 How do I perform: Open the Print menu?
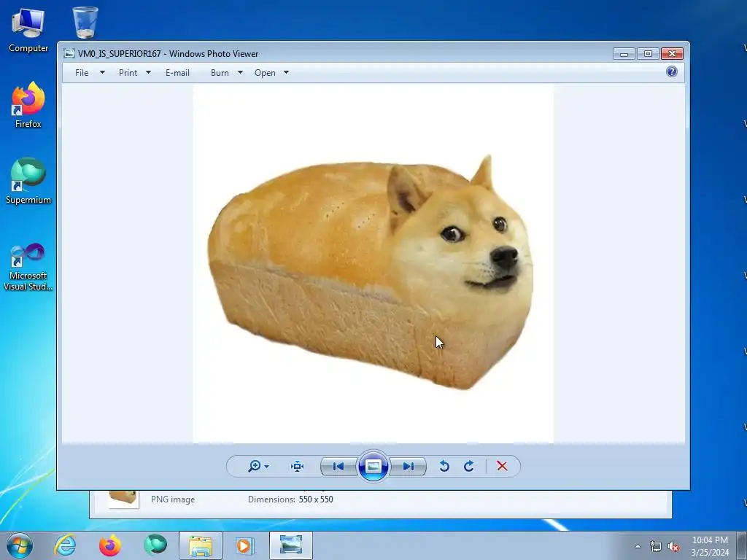(128, 73)
